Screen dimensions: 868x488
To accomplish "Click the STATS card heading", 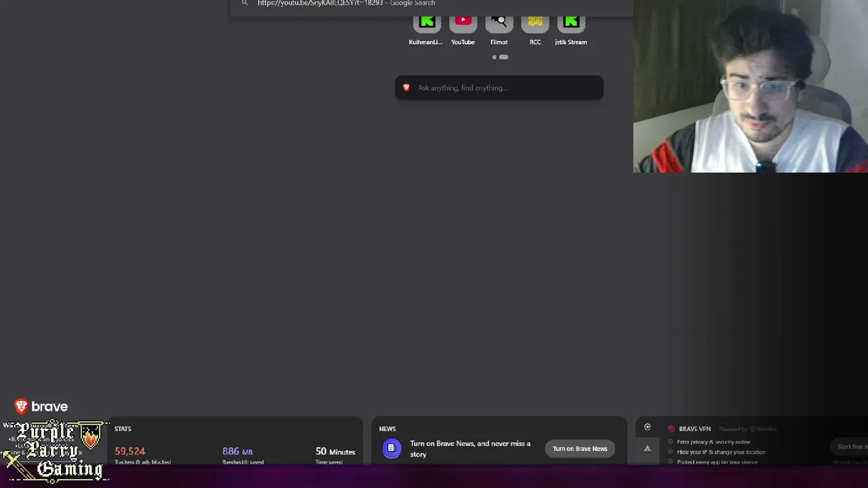I will (123, 428).
